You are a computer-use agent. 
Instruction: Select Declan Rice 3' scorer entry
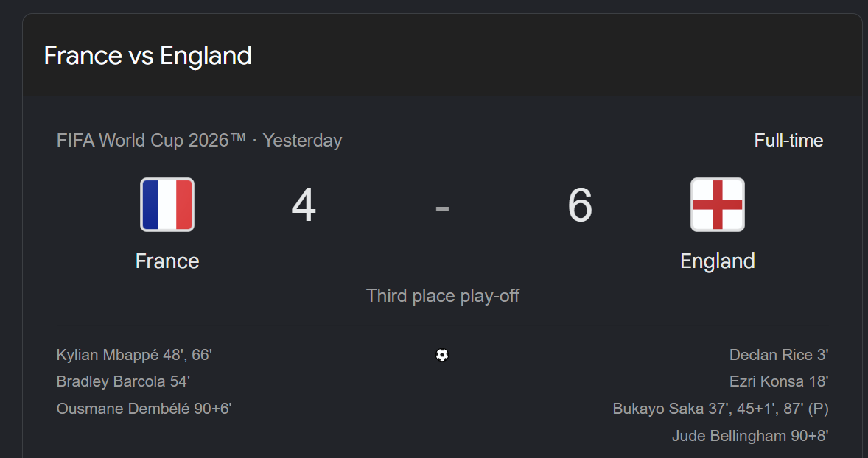779,355
